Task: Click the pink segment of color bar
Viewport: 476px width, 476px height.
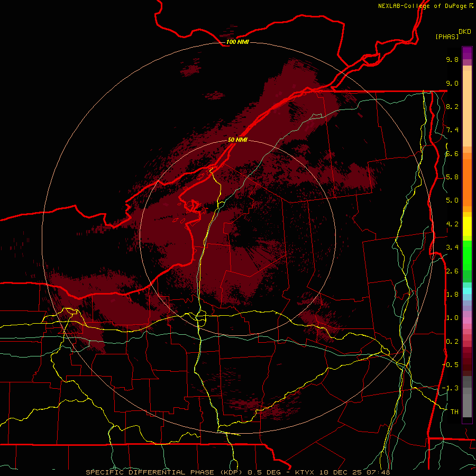Action: 467,321
